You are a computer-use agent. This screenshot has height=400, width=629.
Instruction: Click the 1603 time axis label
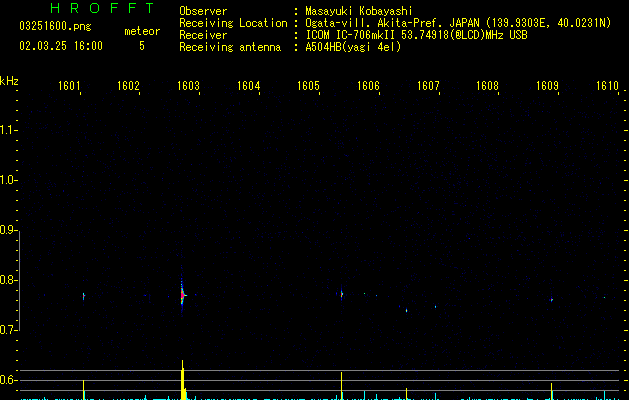point(188,85)
